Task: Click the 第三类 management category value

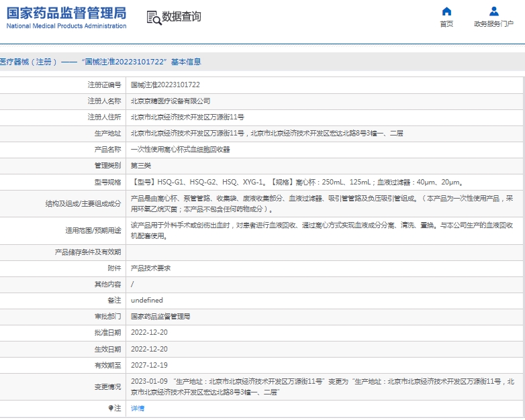Action: click(x=140, y=166)
